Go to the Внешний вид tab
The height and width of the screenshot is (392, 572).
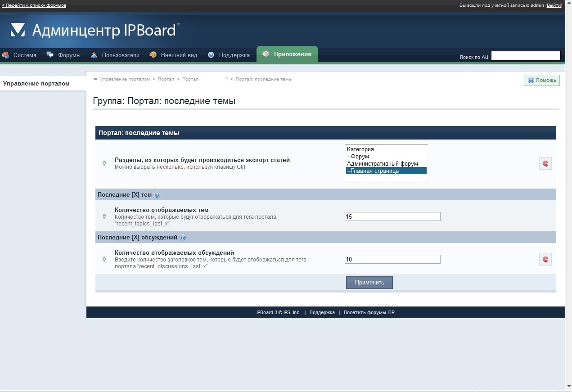pyautogui.click(x=174, y=55)
